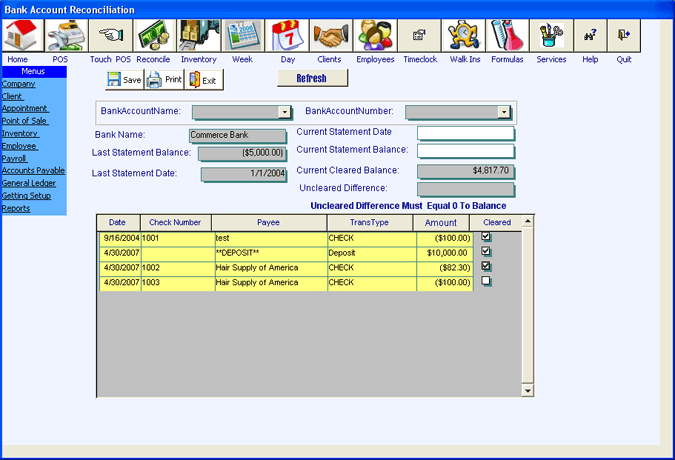The image size is (675, 460).
Task: Open the Reconcile money icon
Action: (x=155, y=36)
